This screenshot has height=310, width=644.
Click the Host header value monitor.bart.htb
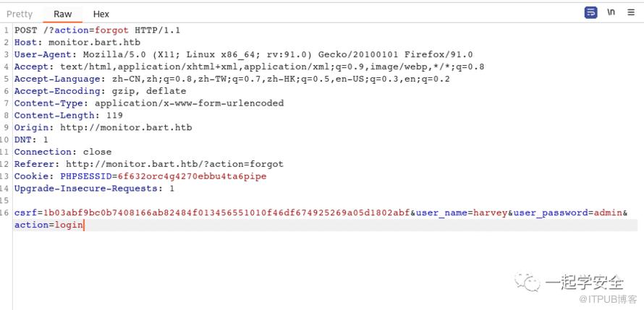pyautogui.click(x=94, y=43)
